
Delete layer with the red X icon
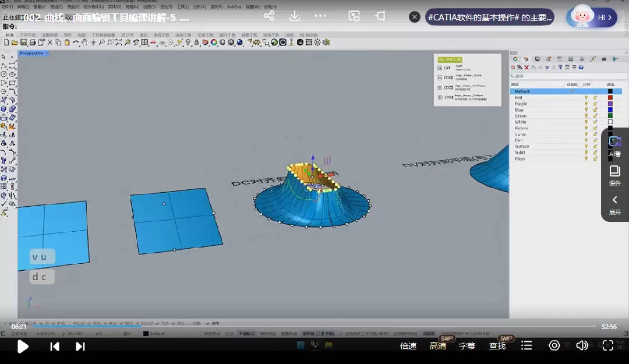click(x=526, y=68)
